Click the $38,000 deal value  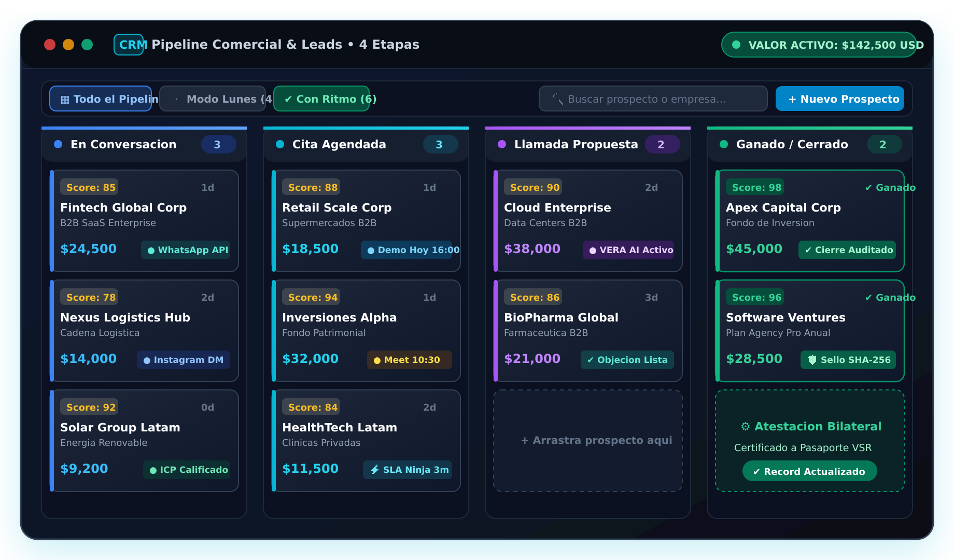point(532,249)
